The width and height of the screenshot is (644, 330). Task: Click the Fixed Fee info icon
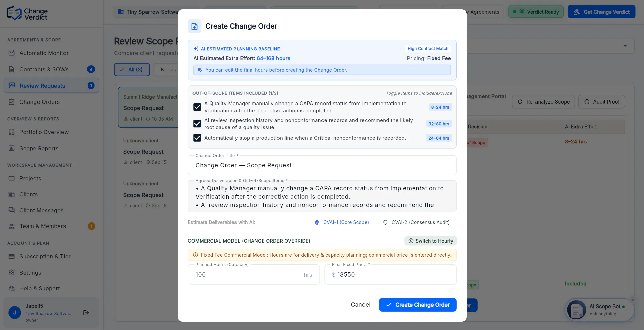(x=195, y=255)
